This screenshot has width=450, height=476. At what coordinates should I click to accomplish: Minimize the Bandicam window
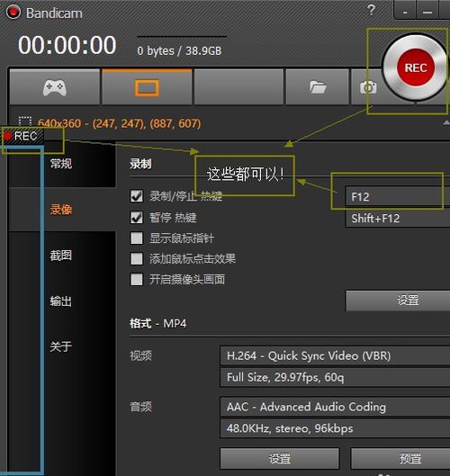(x=427, y=11)
